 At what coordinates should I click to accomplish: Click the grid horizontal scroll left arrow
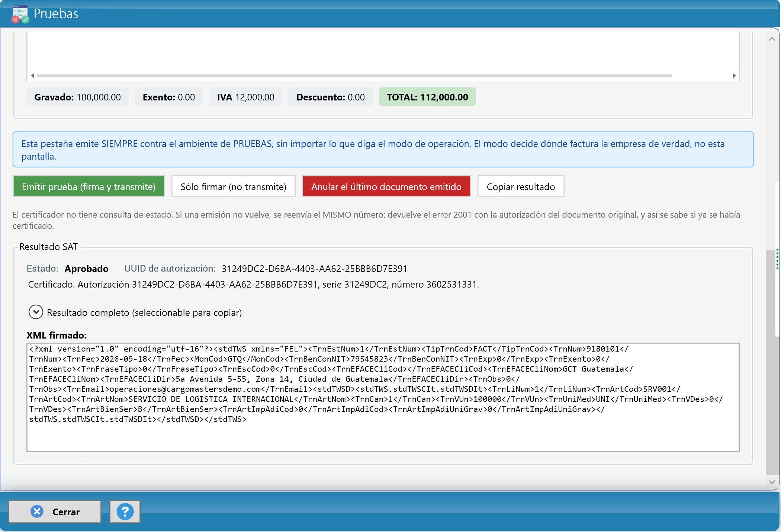[32, 76]
